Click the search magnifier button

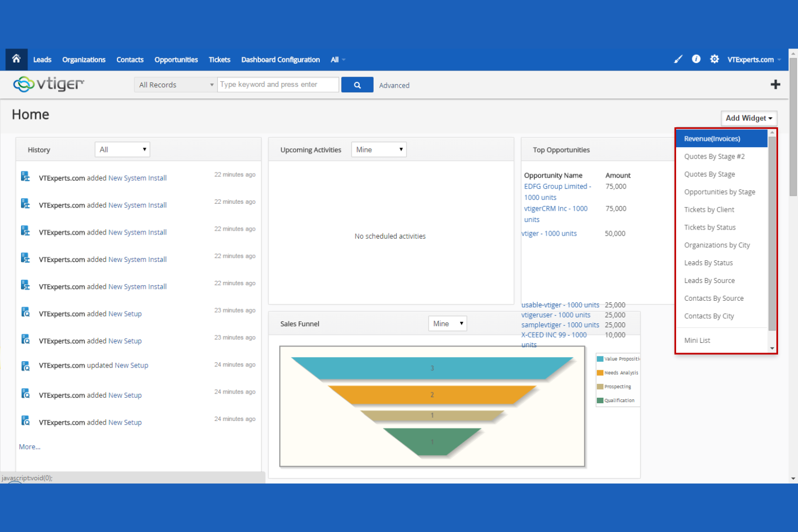tap(357, 85)
